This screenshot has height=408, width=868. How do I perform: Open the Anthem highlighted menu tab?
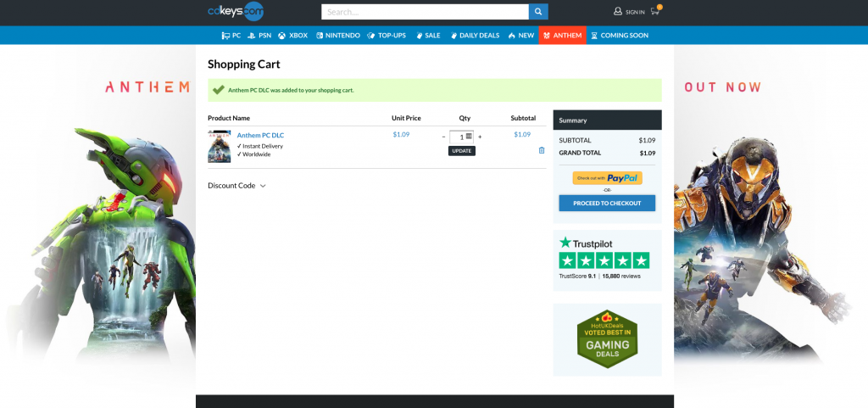click(563, 36)
